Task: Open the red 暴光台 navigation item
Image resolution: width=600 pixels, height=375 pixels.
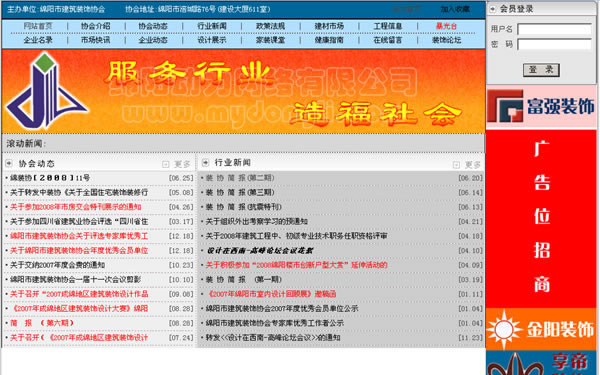Action: pos(446,26)
